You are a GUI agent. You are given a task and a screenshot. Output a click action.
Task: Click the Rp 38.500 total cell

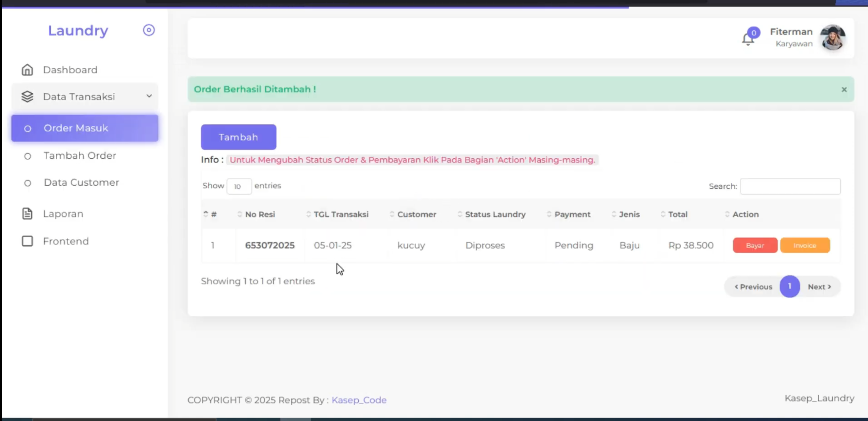pos(691,245)
